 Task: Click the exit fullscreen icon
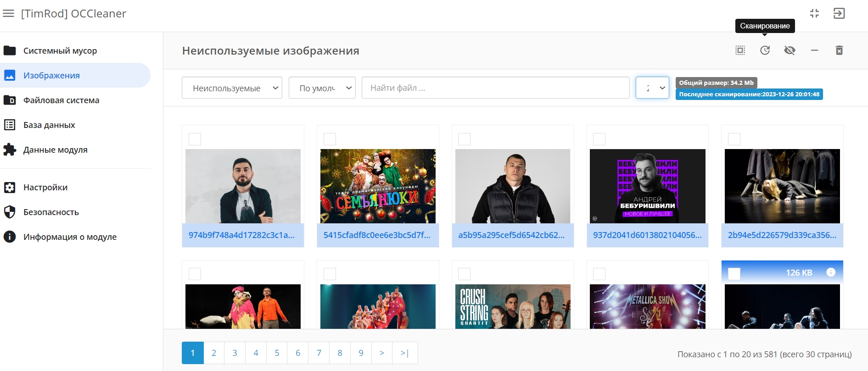point(814,14)
